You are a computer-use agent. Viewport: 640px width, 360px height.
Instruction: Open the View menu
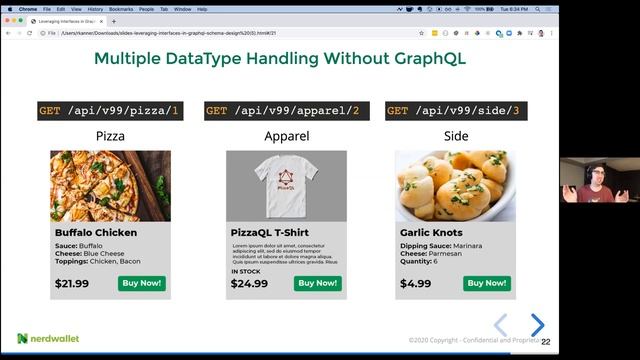76,9
